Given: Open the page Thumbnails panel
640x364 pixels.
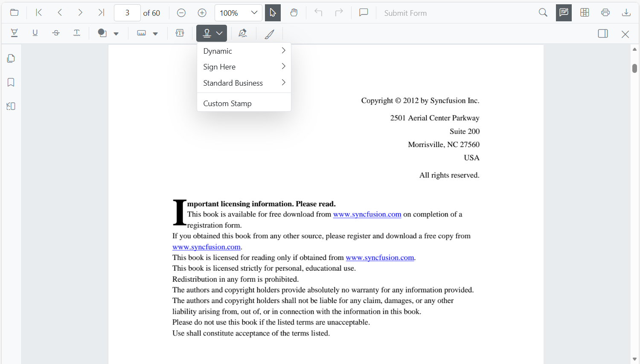Looking at the screenshot, I should click(11, 58).
